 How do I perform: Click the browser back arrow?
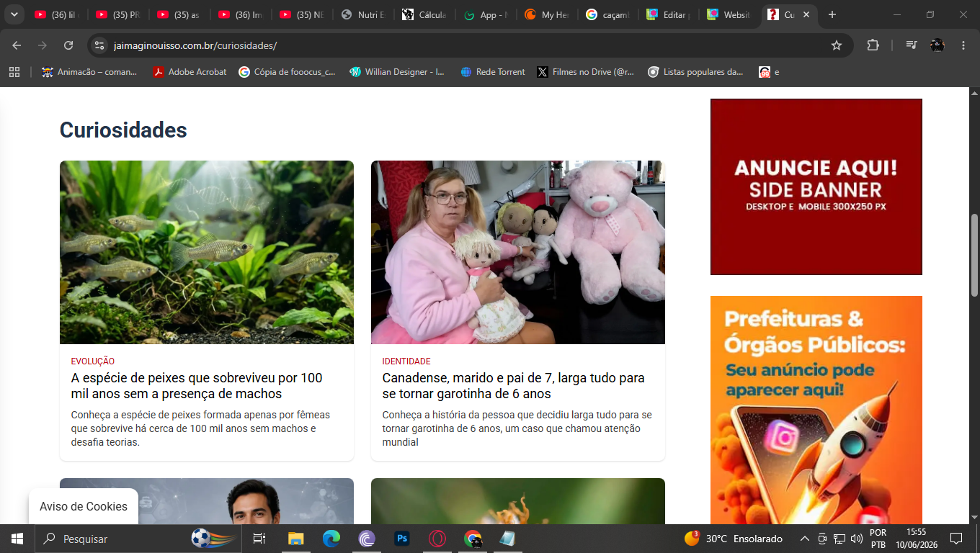pyautogui.click(x=17, y=45)
